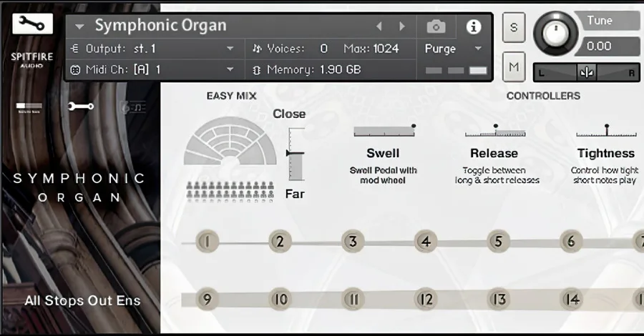This screenshot has height=336, width=644.
Task: Switch to the expert wrench panel view
Action: [80, 107]
